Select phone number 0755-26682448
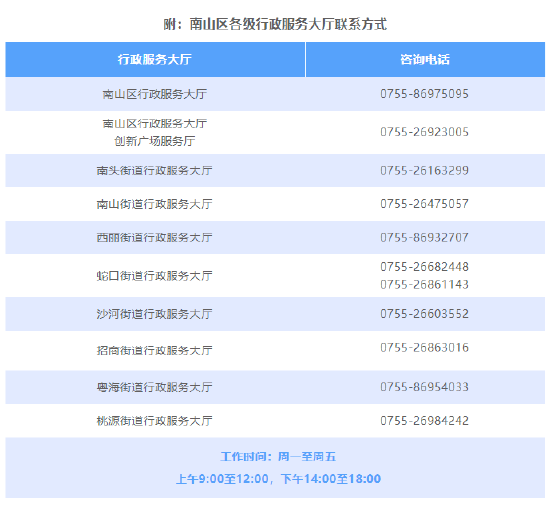Image resolution: width=550 pixels, height=506 pixels. [x=425, y=267]
